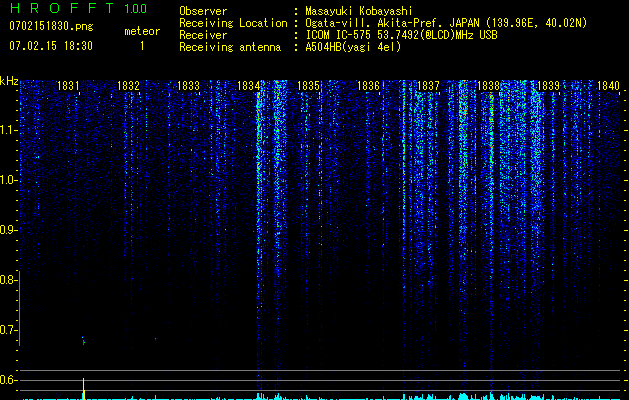The height and width of the screenshot is (400, 629).
Task: Click the 0.7 kHz axis tick
Action: [x=9, y=330]
